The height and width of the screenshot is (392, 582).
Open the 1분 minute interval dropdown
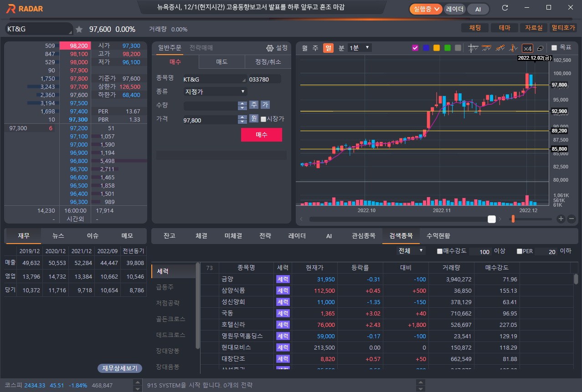click(359, 48)
